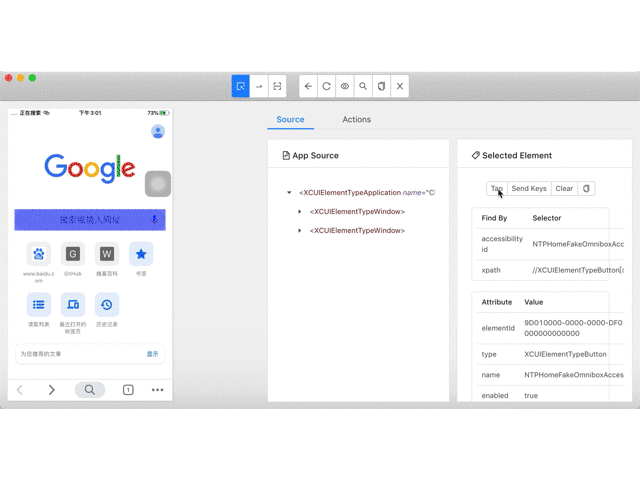Viewport: 640px width, 480px height.
Task: Click the Google logo in phone
Action: 90,168
